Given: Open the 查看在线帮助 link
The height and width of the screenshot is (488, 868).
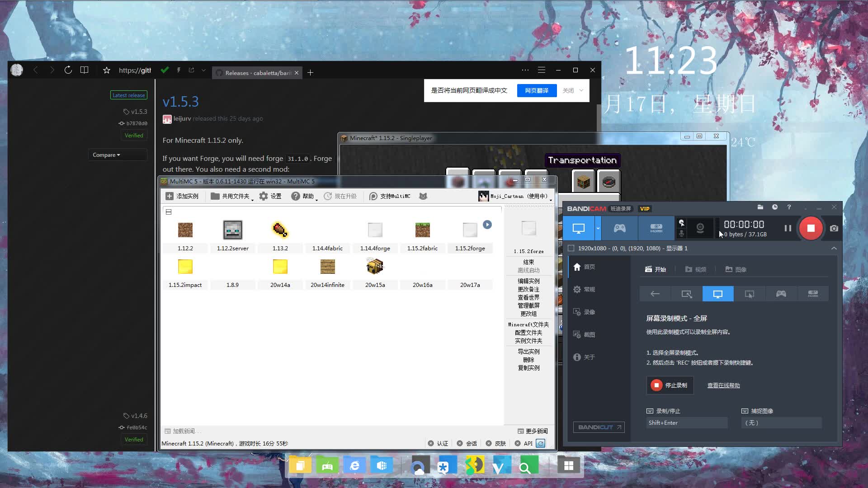Looking at the screenshot, I should (723, 385).
